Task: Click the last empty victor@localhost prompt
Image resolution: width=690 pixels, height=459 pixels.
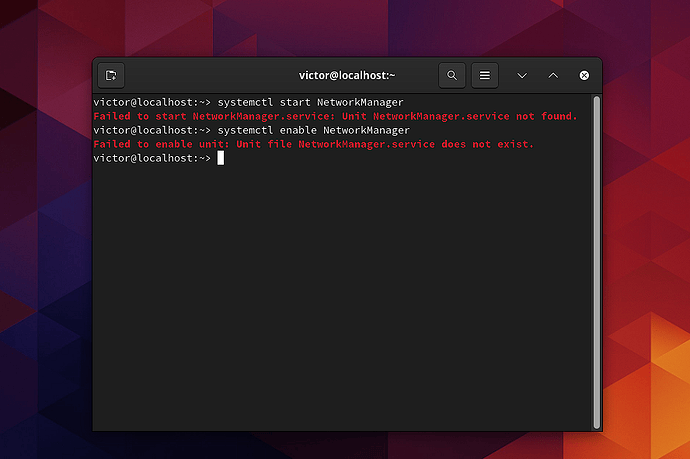Action: (x=150, y=158)
